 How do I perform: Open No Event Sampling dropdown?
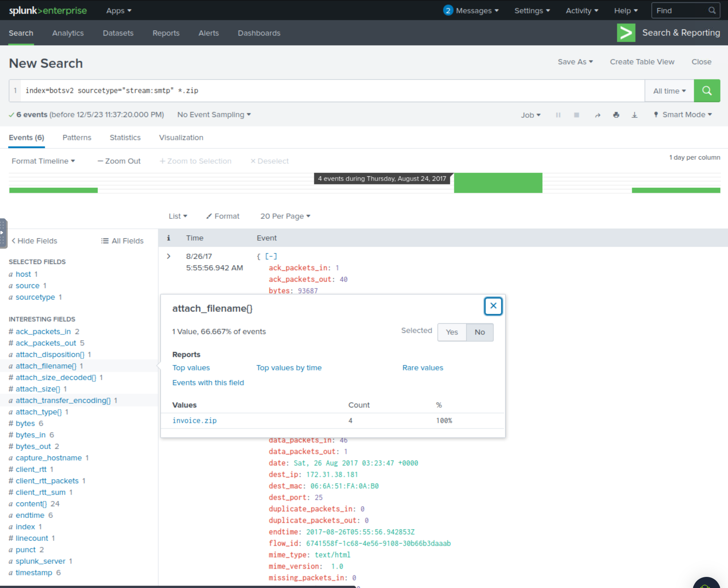[x=214, y=115]
